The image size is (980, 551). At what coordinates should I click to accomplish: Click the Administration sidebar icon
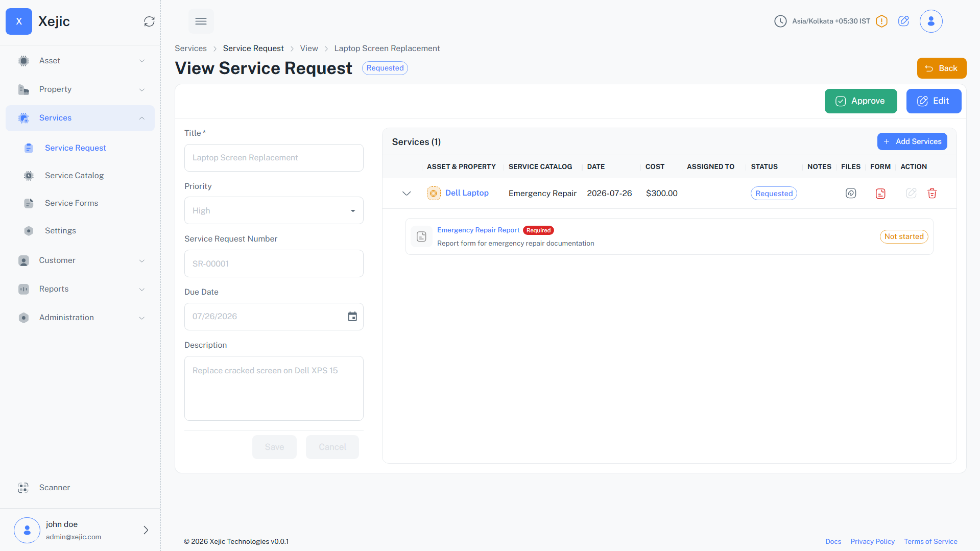23,318
